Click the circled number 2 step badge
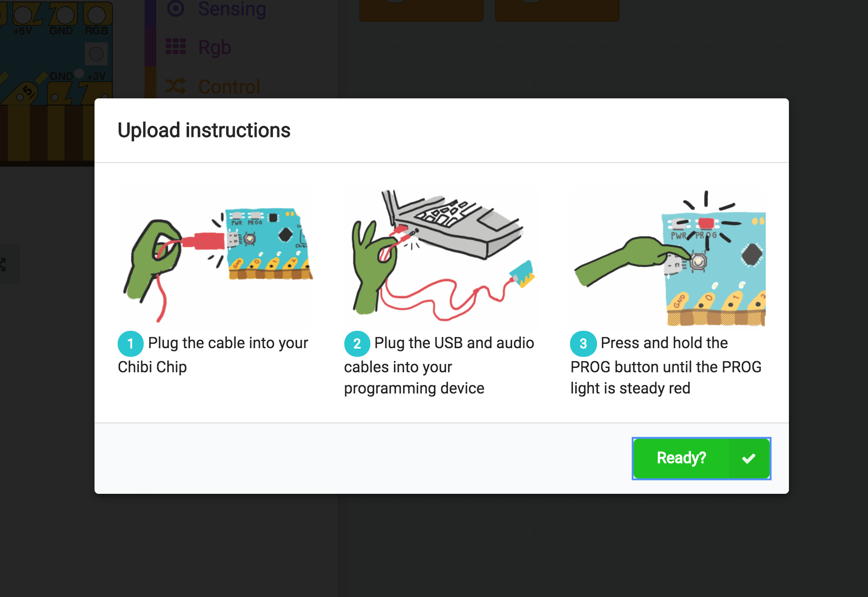This screenshot has width=868, height=597. [x=355, y=343]
